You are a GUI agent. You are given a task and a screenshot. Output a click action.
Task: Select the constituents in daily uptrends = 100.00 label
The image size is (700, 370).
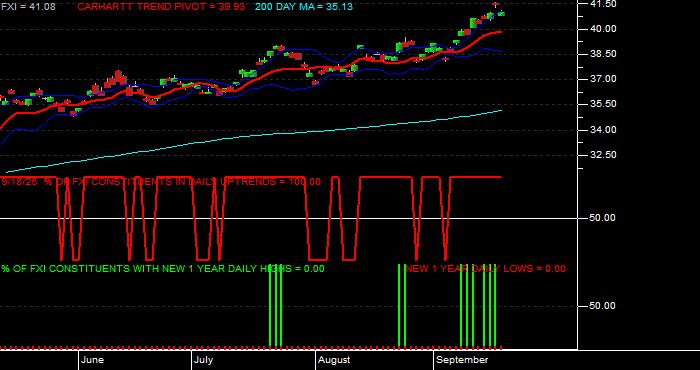coord(161,182)
